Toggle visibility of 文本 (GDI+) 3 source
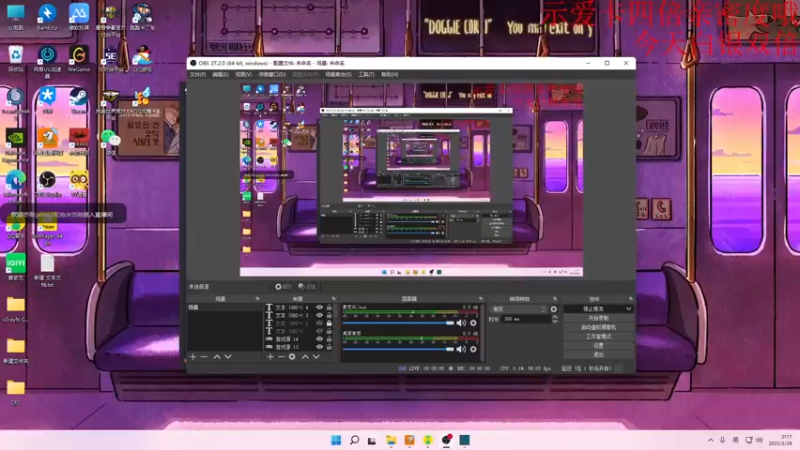The width and height of the screenshot is (800, 450). (319, 315)
